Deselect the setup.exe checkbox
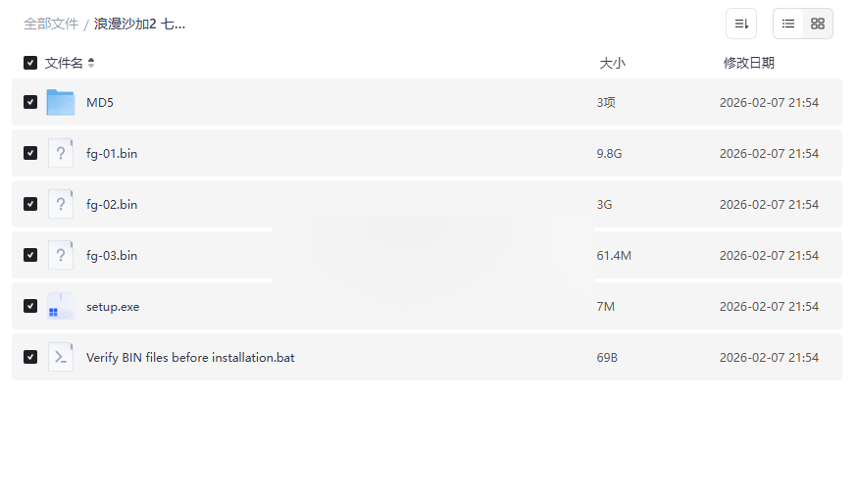 point(30,306)
